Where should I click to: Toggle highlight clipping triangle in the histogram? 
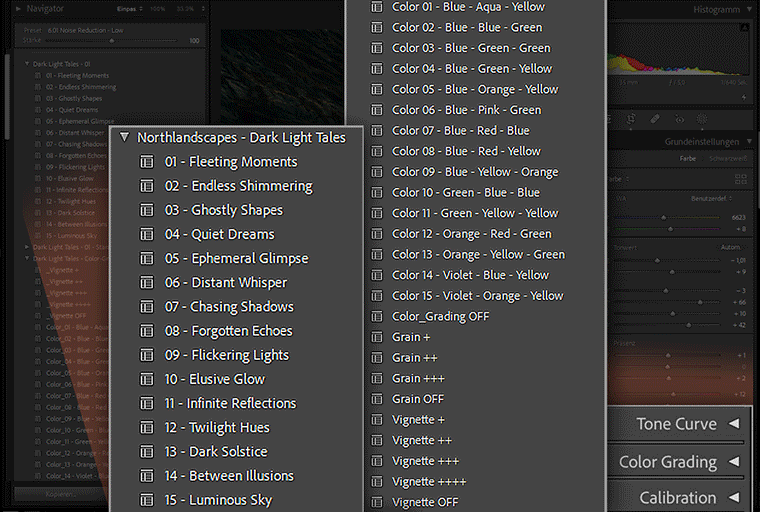pos(745,28)
